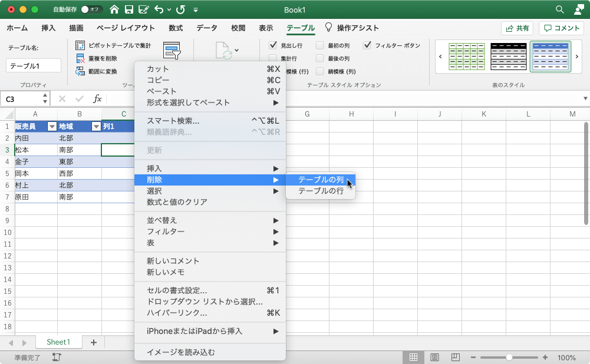Toggle the 自動保存 switch
The image size is (590, 364).
tap(91, 9)
